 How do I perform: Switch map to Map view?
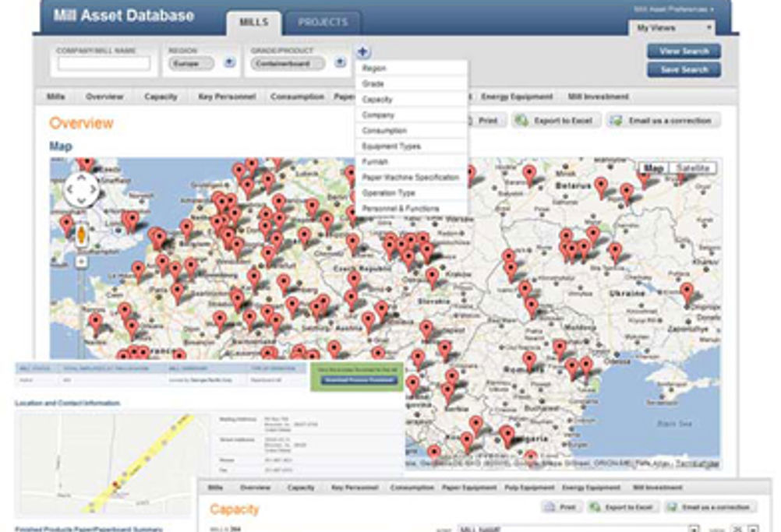[653, 168]
